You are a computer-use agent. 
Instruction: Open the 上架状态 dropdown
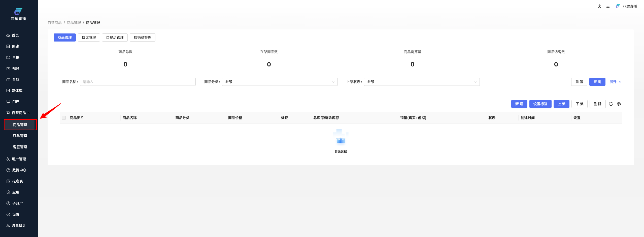(422, 82)
